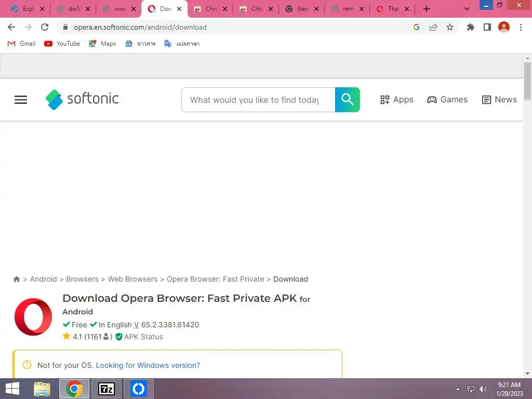
Task: Bookmark this page with star icon
Action: coord(450,27)
